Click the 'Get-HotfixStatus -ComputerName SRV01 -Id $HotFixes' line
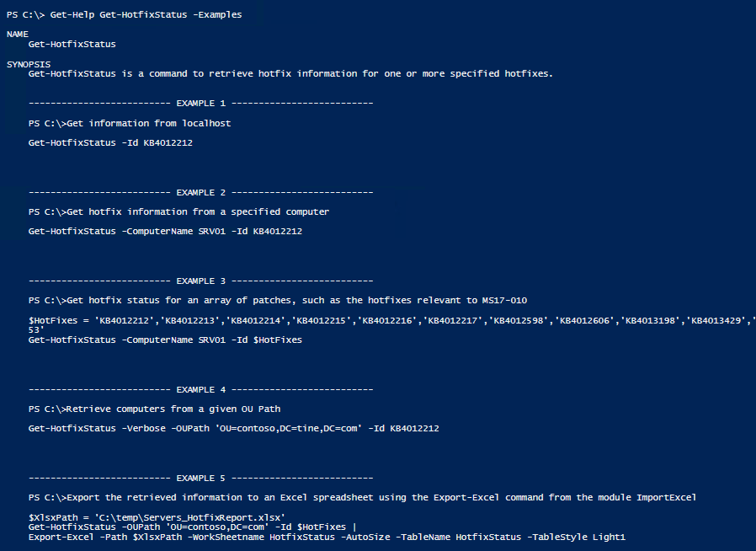The image size is (756, 551). pyautogui.click(x=165, y=340)
